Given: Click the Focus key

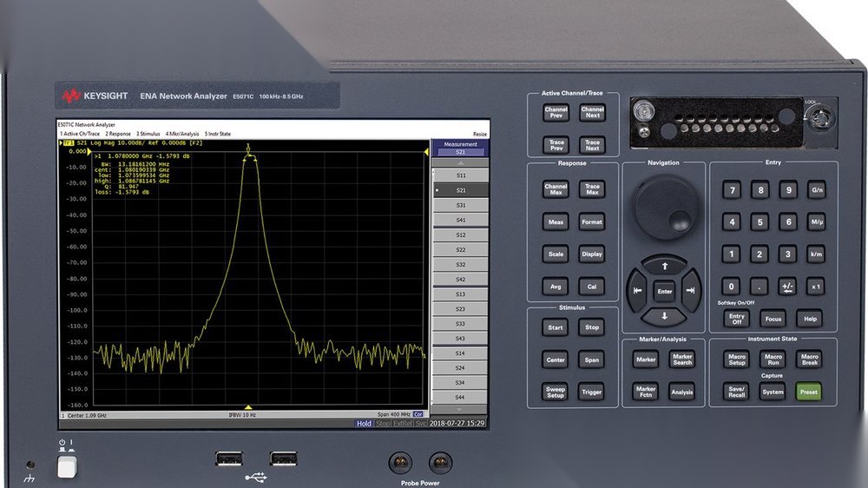Looking at the screenshot, I should tap(773, 319).
